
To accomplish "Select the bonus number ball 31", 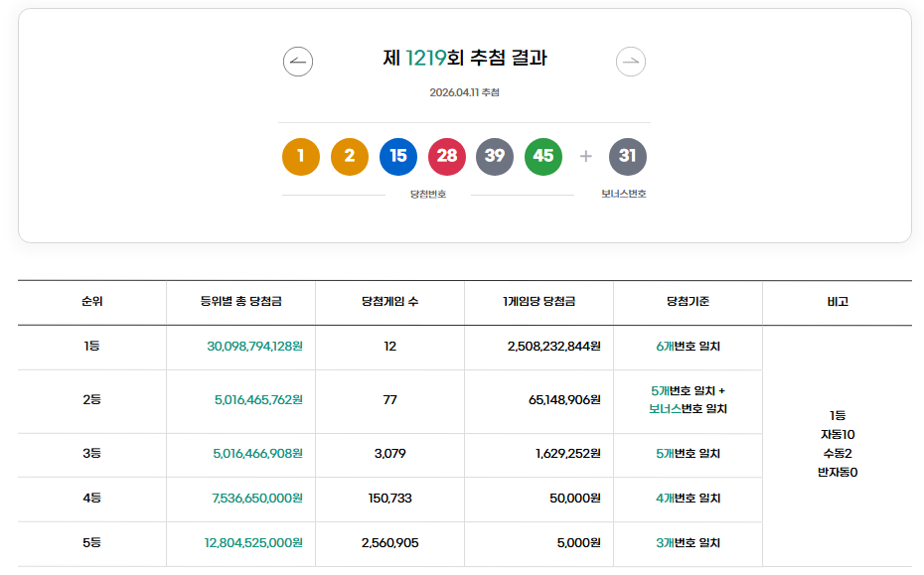I will tap(628, 156).
